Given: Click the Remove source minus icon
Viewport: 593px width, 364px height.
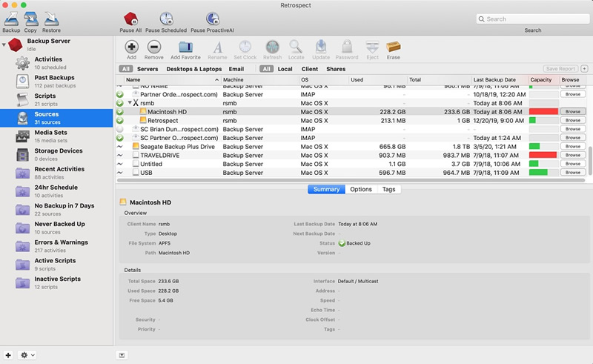Looking at the screenshot, I should point(154,47).
